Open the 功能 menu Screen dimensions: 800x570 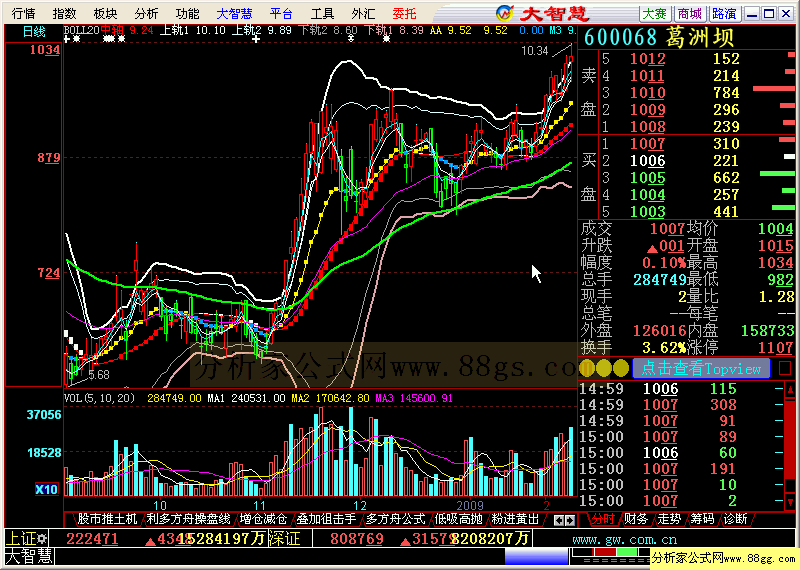point(187,13)
